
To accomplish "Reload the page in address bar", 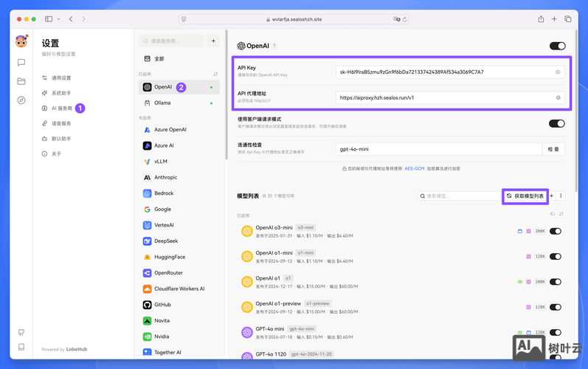I will (x=404, y=19).
